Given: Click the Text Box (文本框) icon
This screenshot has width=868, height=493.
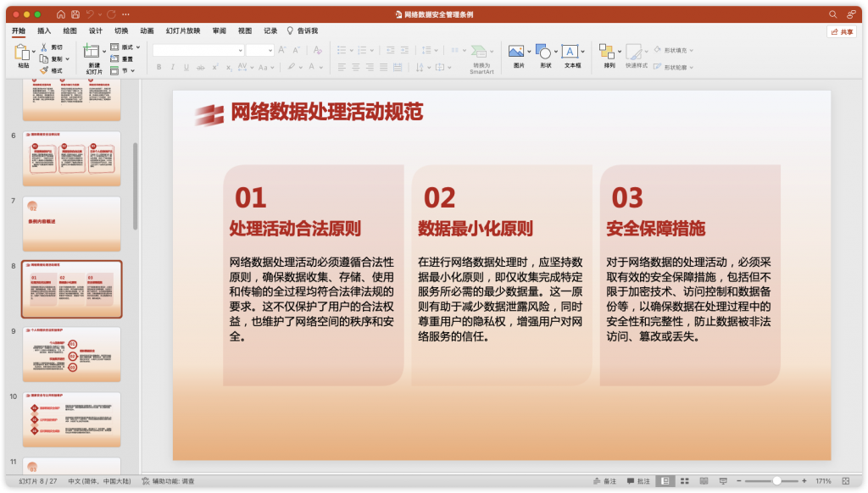Looking at the screenshot, I should point(570,52).
